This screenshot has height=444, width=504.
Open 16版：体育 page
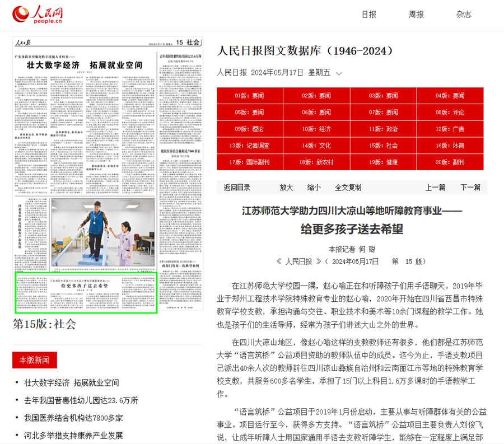(450, 146)
